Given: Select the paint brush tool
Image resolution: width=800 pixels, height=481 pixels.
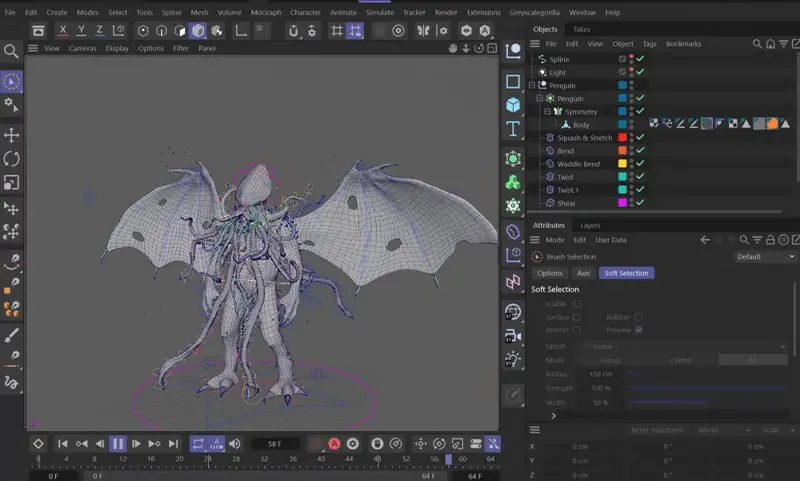Looking at the screenshot, I should point(11,335).
